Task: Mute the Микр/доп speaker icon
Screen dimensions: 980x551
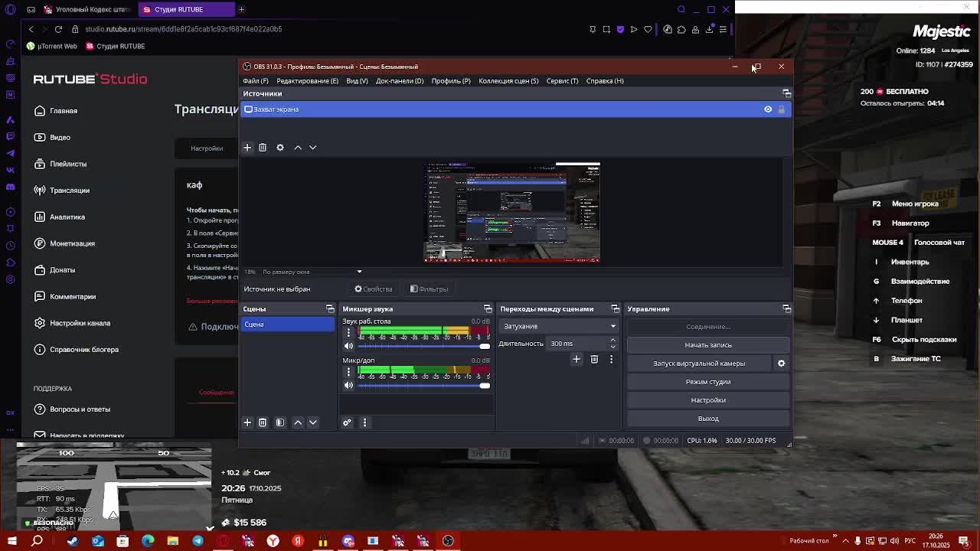Action: pos(348,385)
